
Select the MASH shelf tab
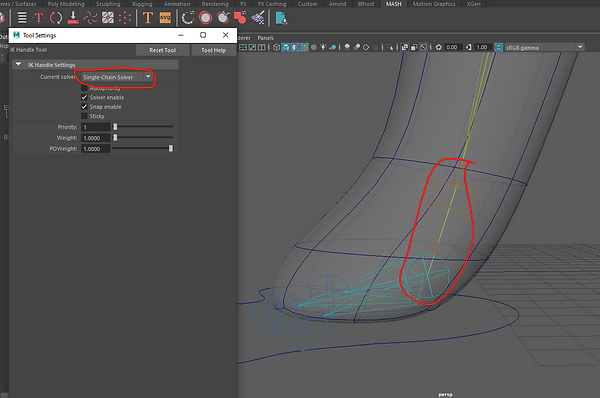[x=393, y=4]
